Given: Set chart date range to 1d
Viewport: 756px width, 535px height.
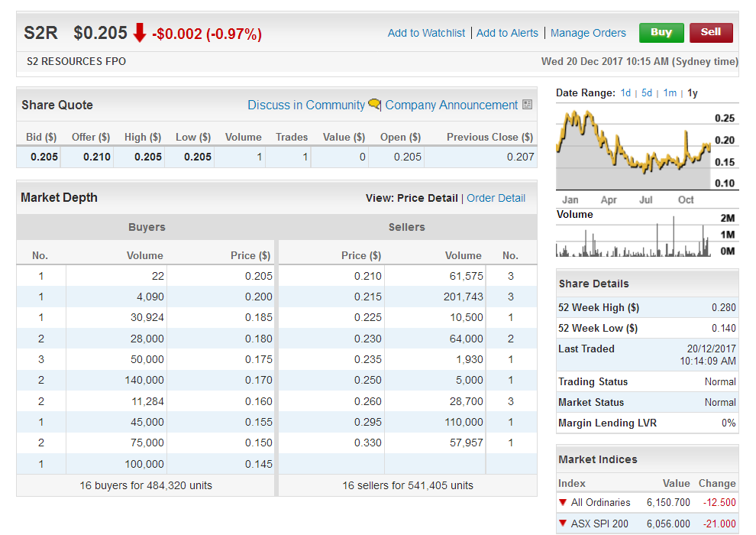Looking at the screenshot, I should point(625,93).
